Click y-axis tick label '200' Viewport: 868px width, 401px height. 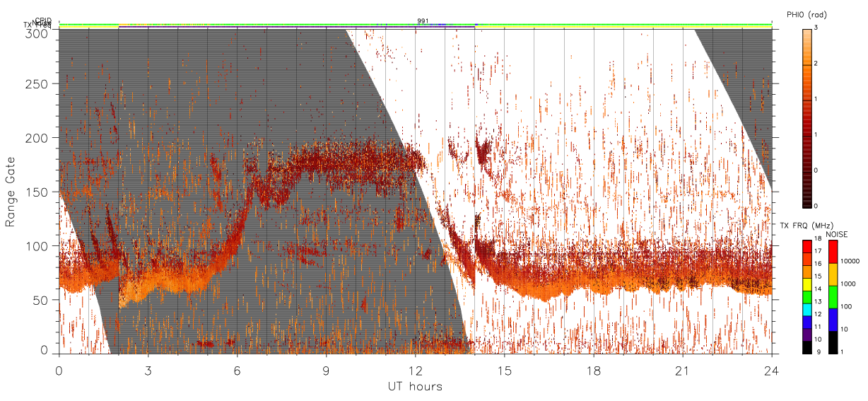pos(37,138)
